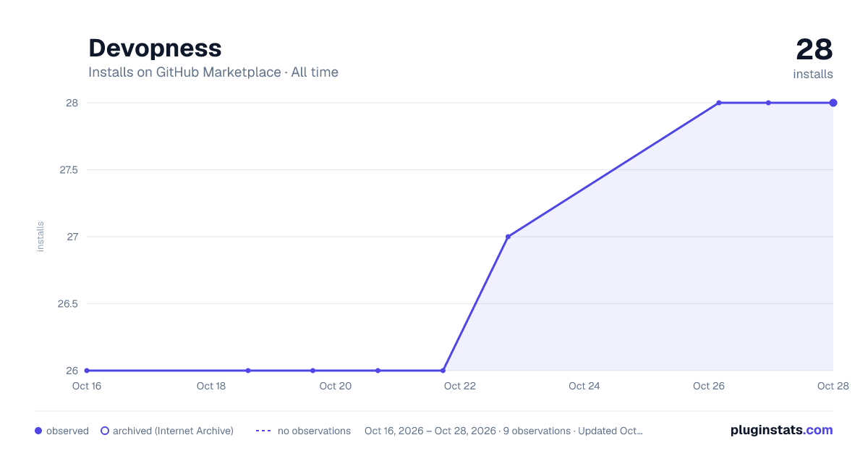The image size is (868, 456).
Task: Click the y-axis label 27
Action: click(x=72, y=237)
